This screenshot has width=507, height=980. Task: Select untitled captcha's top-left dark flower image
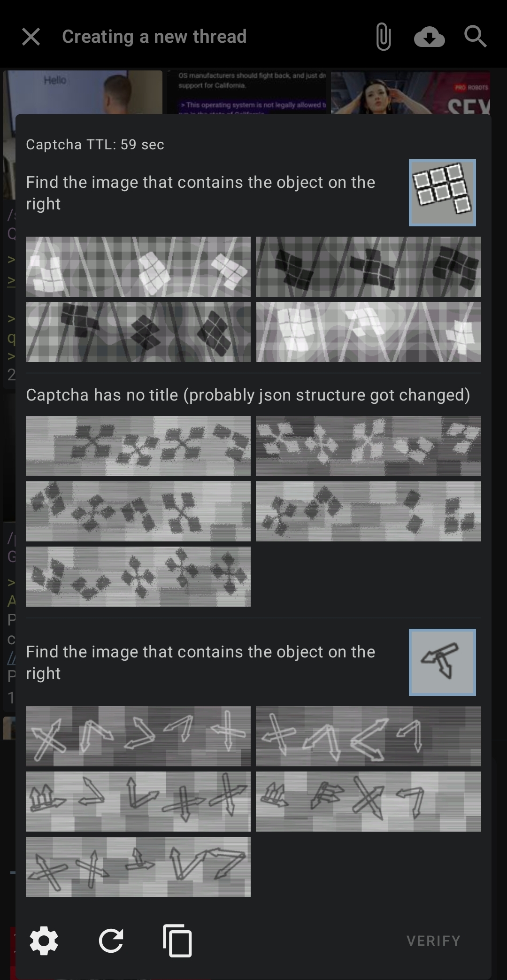point(138,446)
